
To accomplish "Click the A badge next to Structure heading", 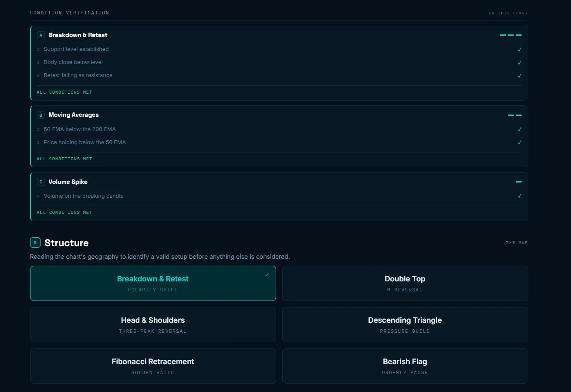I will (35, 243).
